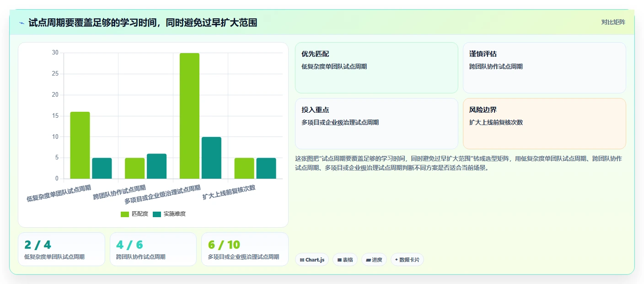Click the teal 实施难度 bar for 跨团队协作试点周期
Viewport: 644px width, 284px height.
(x=156, y=166)
